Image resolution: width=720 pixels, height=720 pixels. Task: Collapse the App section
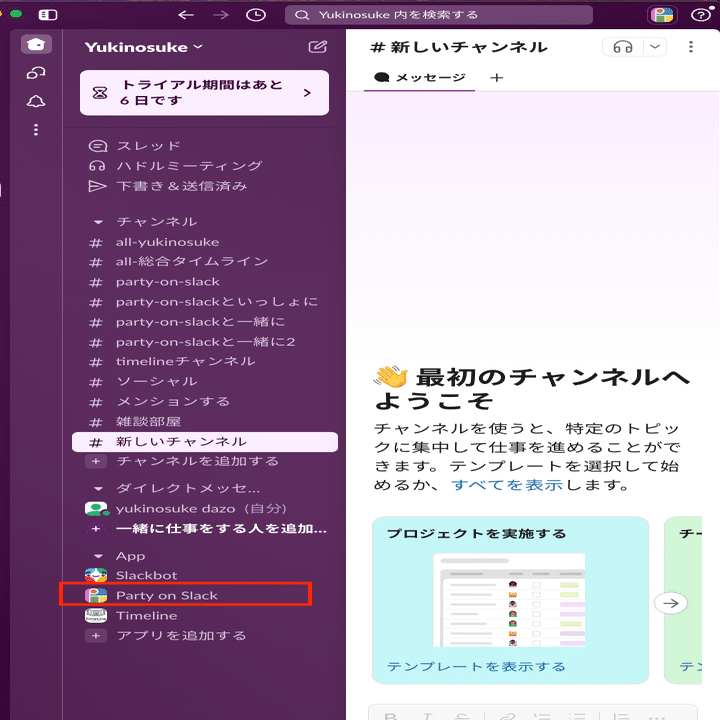[98, 556]
